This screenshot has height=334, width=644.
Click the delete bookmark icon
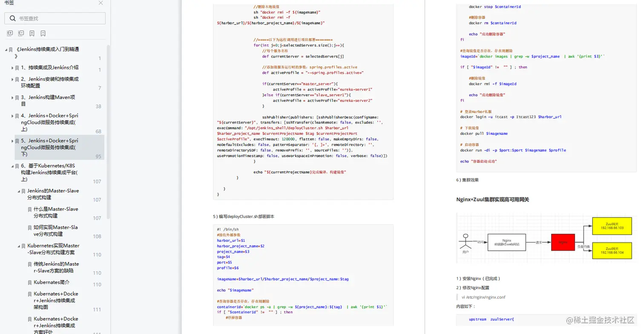click(x=43, y=33)
